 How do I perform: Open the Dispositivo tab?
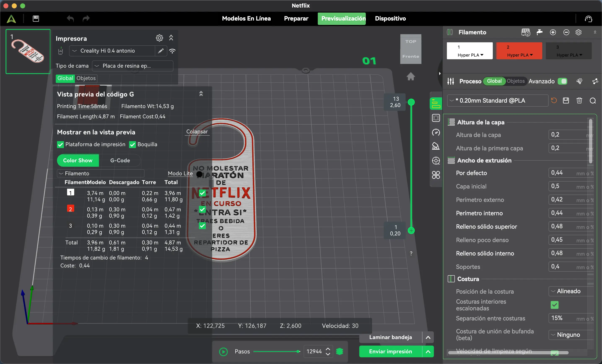391,19
